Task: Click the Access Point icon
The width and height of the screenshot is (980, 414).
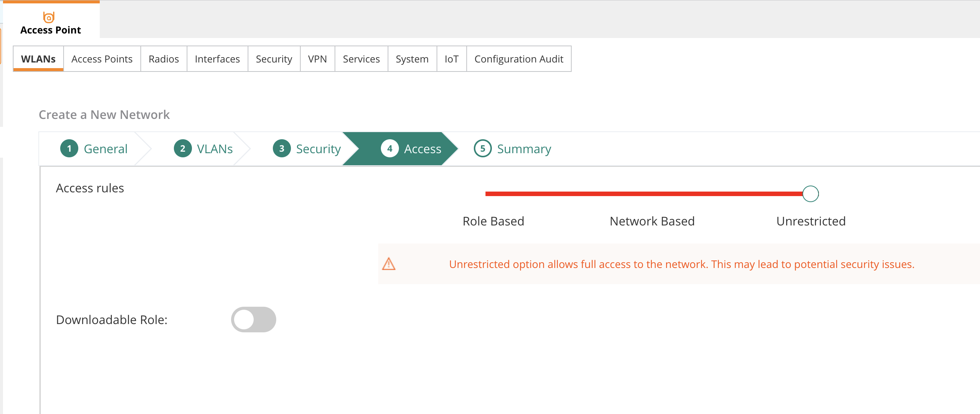Action: click(x=49, y=18)
